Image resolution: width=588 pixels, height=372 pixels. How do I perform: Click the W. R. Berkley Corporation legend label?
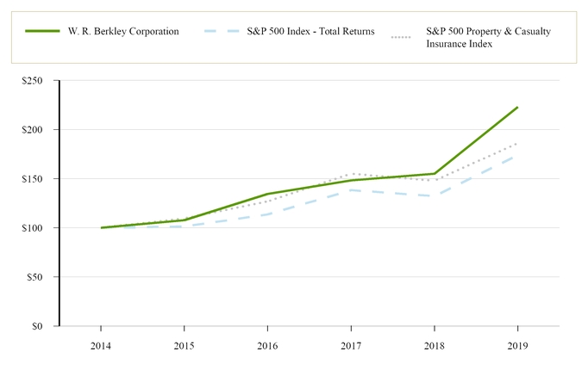coord(123,32)
